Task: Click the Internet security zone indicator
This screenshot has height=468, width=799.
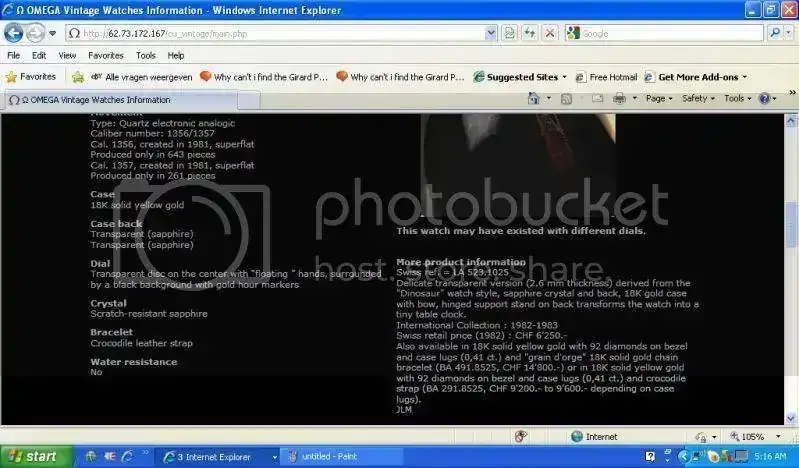Action: tap(594, 437)
